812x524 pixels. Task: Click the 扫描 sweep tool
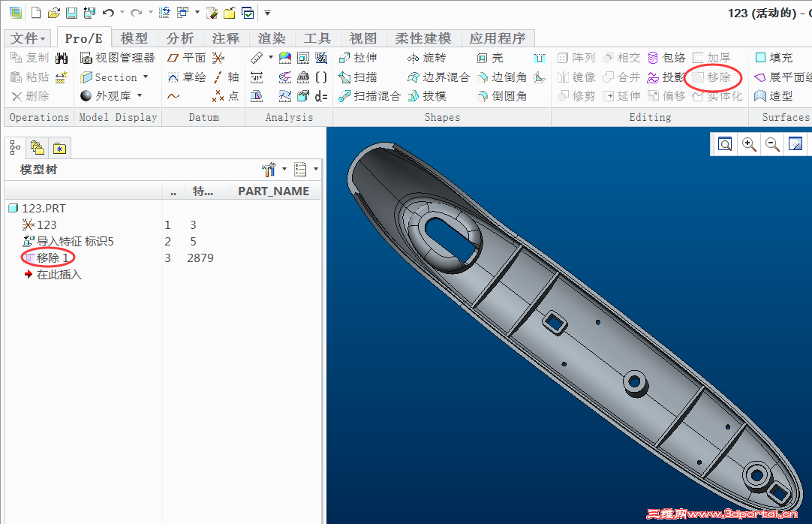(358, 77)
